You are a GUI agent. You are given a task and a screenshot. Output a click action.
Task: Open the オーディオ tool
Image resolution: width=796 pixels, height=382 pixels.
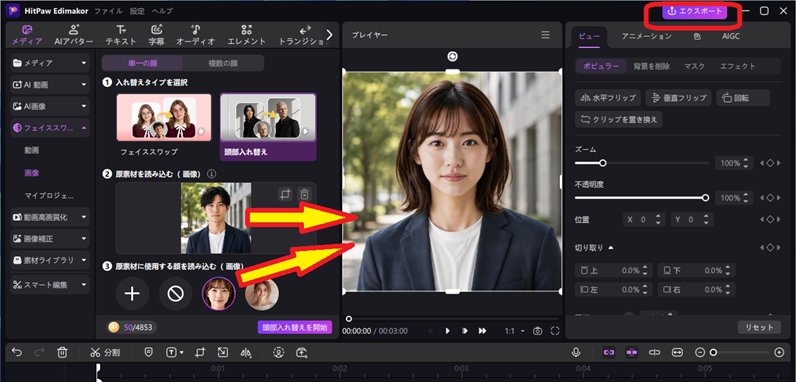coord(195,35)
